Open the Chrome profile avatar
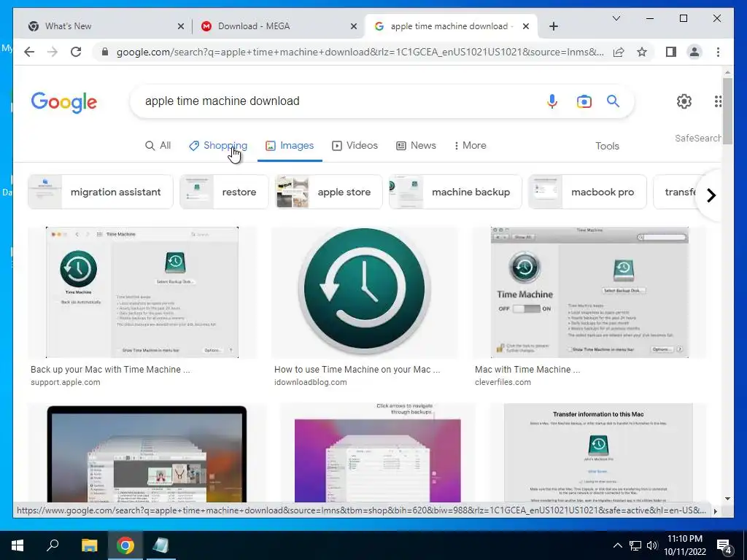 [694, 52]
